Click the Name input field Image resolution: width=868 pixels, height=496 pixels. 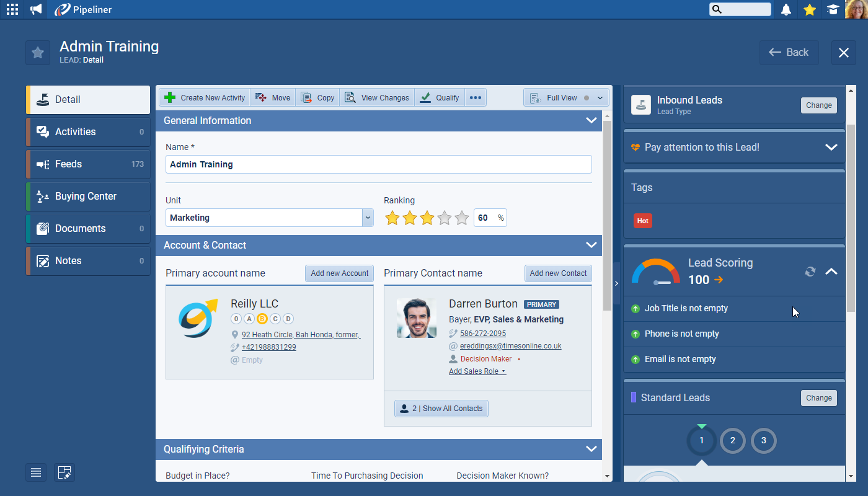point(378,164)
